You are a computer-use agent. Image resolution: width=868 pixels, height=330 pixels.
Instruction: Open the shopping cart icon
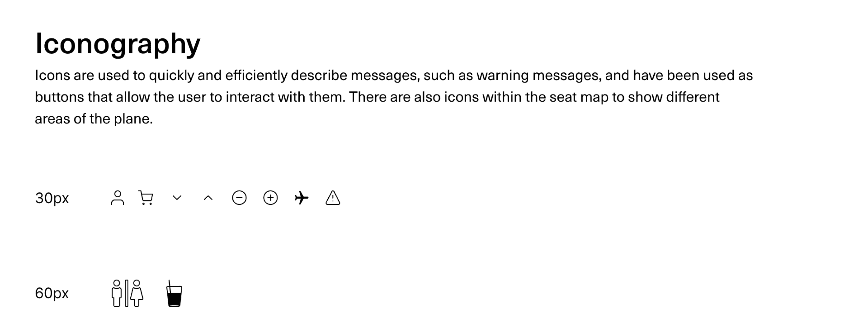[x=145, y=198]
